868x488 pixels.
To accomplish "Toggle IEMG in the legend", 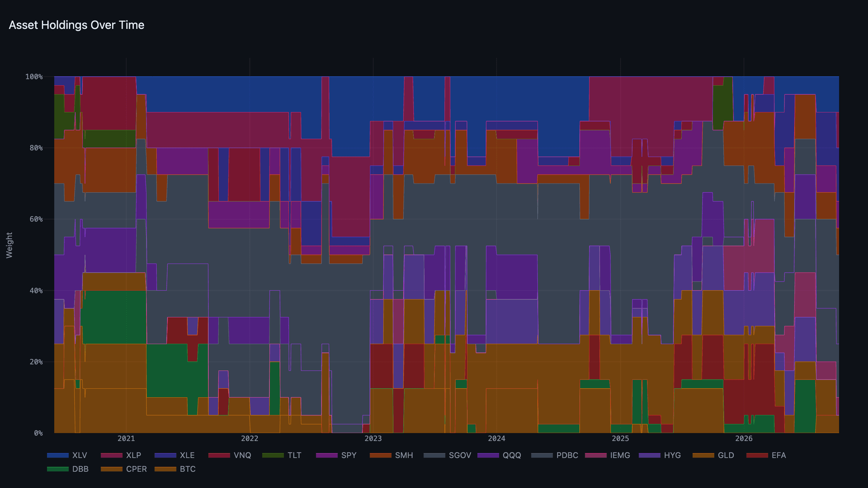I will [608, 455].
